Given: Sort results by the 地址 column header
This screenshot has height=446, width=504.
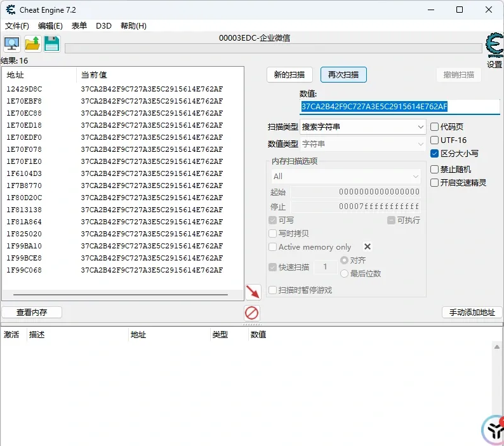Looking at the screenshot, I should (39, 75).
